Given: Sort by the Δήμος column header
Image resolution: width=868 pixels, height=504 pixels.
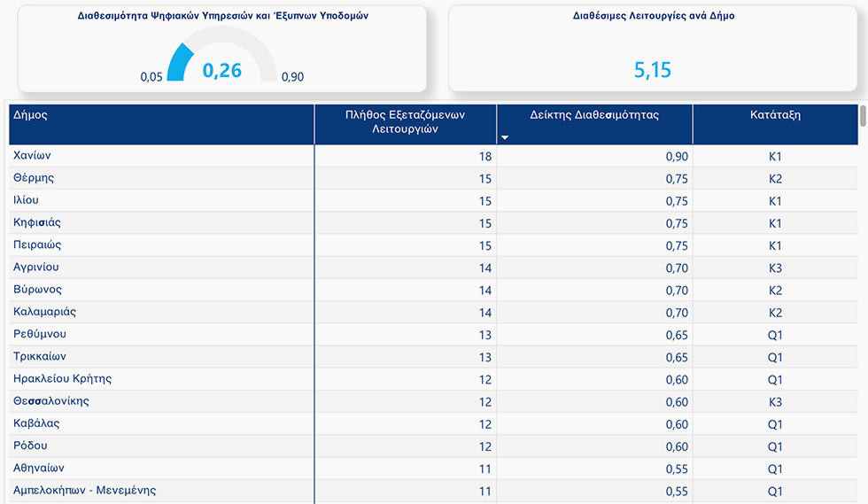Looking at the screenshot, I should [31, 115].
